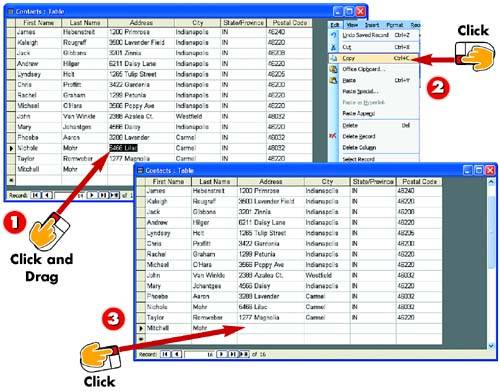Choose Select Record from the Edit menu

point(359,159)
